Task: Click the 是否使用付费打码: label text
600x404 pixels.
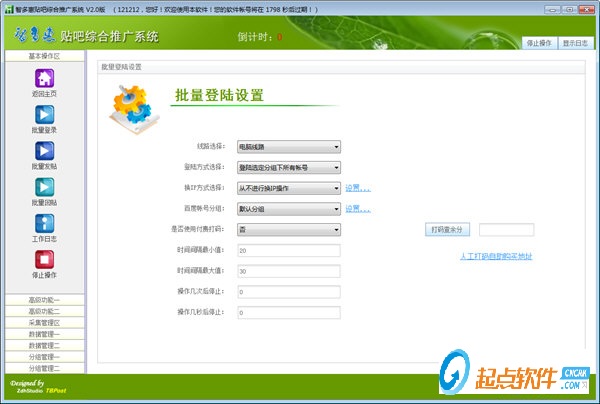Action: [198, 229]
